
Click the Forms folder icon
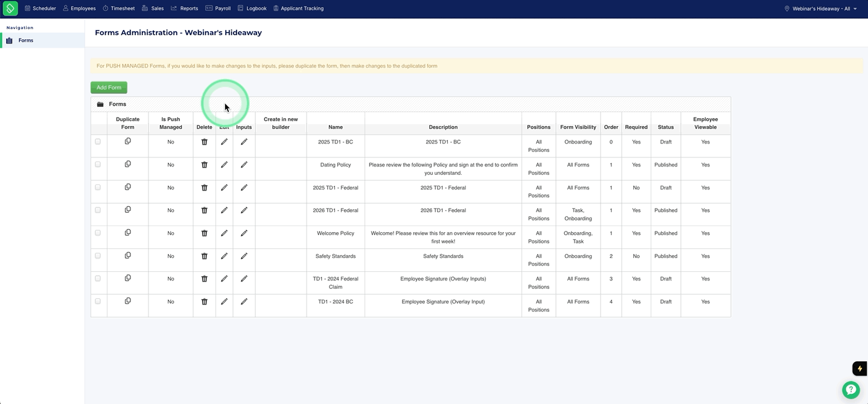(100, 104)
